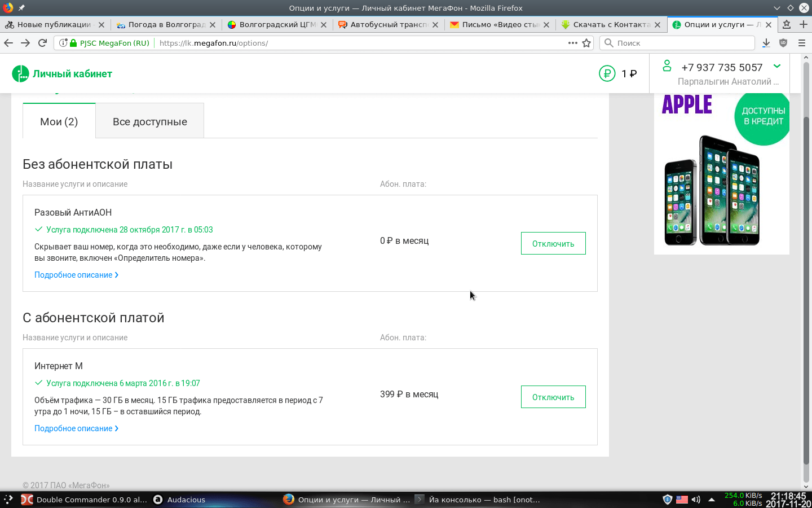Switch to the 'Мои (2)' tab
Screen dimensions: 812x508
59,121
